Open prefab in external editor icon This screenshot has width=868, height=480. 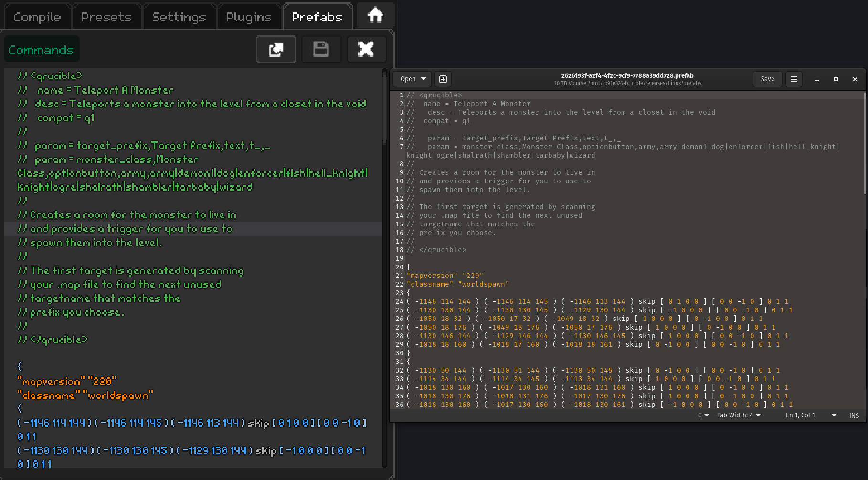pyautogui.click(x=276, y=49)
